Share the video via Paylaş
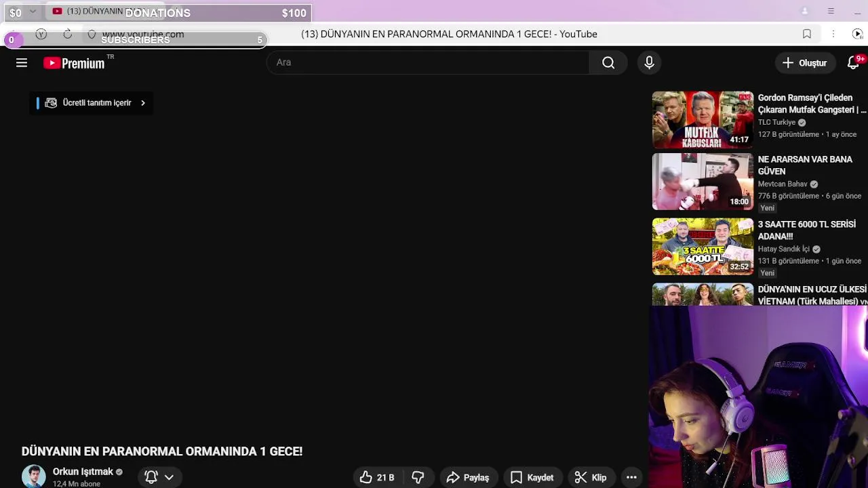 (468, 478)
